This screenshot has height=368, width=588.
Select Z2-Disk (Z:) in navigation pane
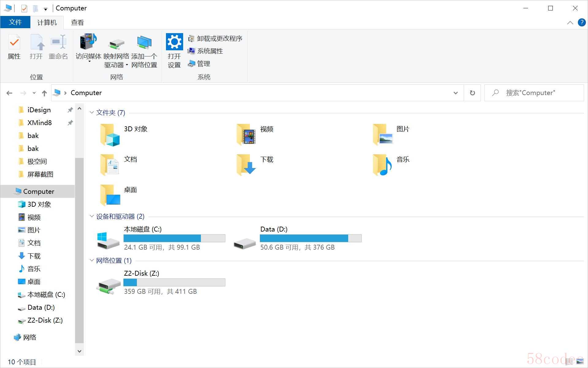(45, 320)
